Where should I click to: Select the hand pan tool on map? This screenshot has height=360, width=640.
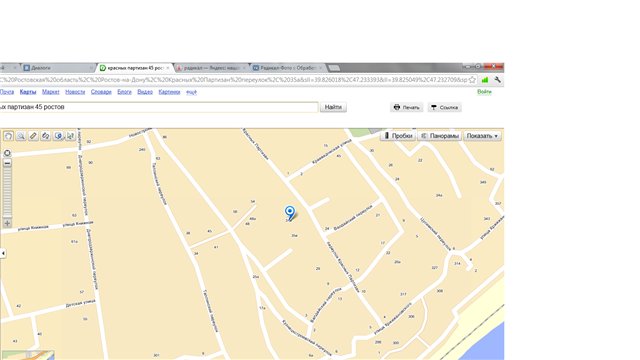point(8,136)
